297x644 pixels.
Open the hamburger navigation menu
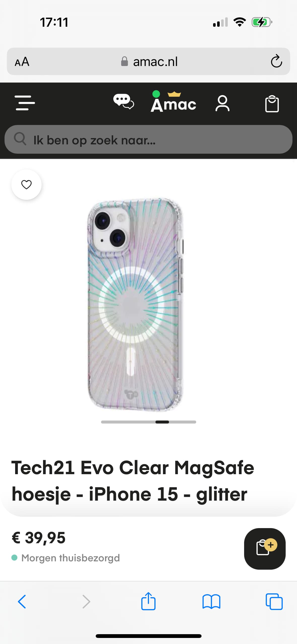pyautogui.click(x=25, y=103)
